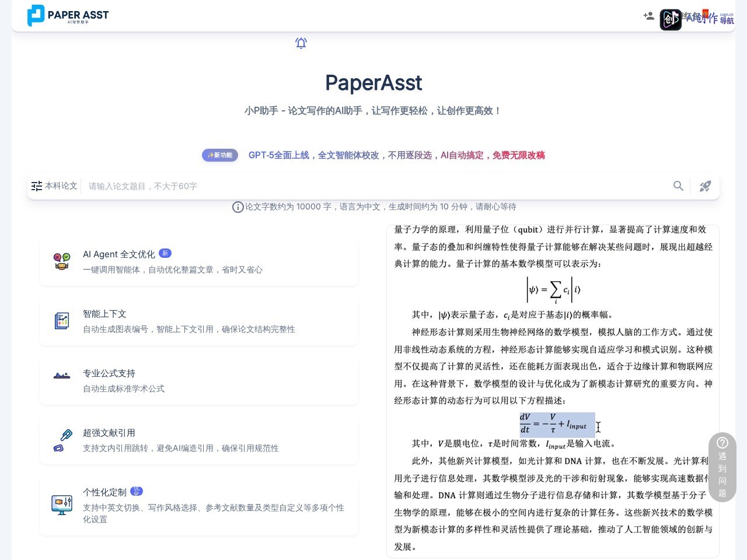Select the 超强文献引用 feature title
747x560 pixels.
[109, 433]
